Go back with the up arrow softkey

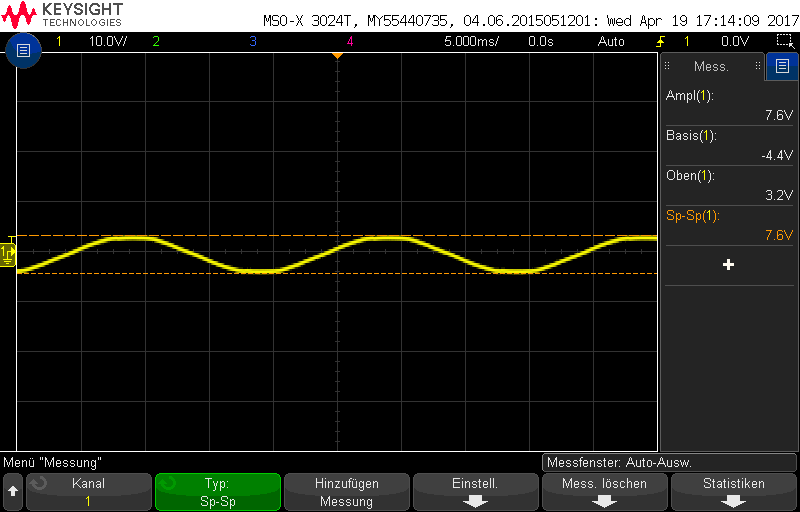coord(13,492)
